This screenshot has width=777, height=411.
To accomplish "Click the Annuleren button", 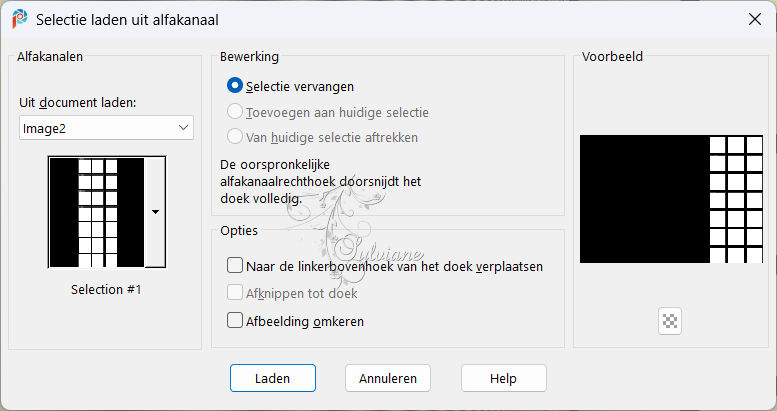I will 388,378.
